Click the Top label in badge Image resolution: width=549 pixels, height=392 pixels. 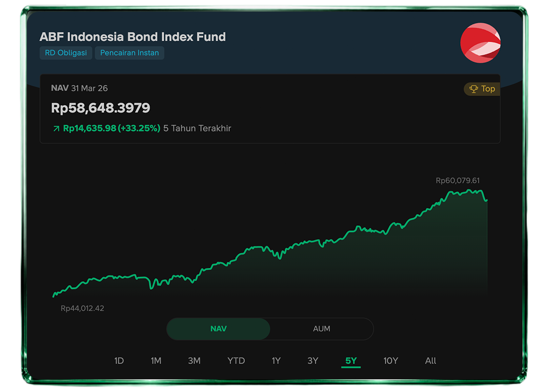point(488,89)
